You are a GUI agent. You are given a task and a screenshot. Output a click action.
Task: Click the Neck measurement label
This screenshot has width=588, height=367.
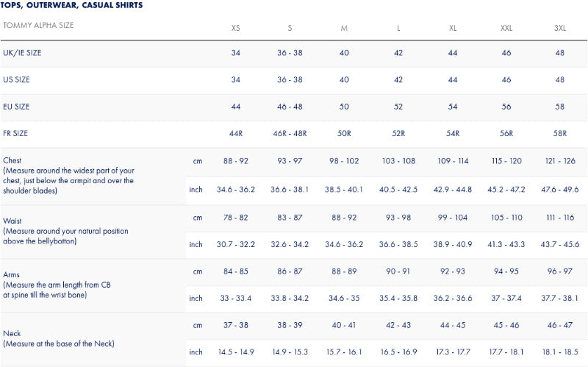(x=12, y=333)
